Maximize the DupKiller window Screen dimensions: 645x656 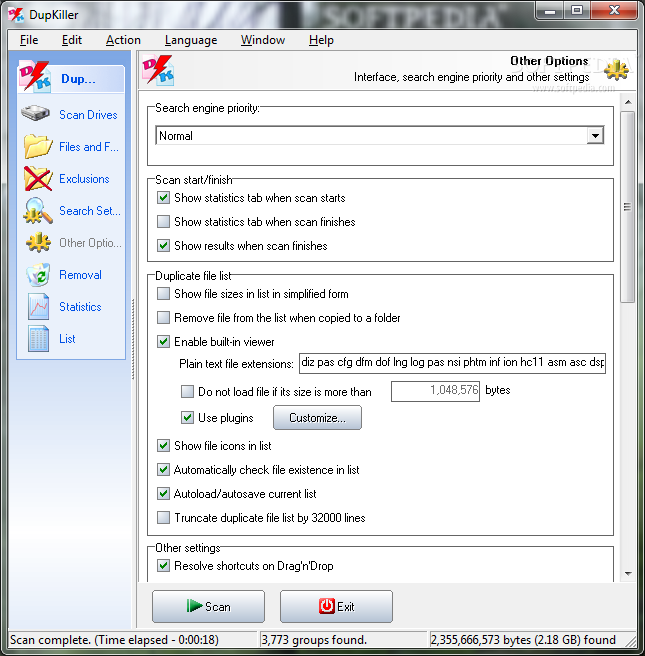(577, 11)
